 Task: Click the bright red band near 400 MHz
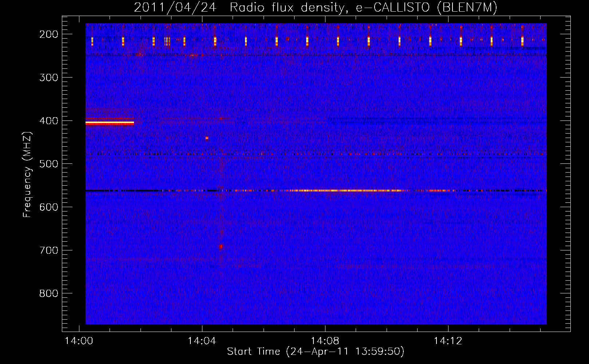pyautogui.click(x=110, y=123)
